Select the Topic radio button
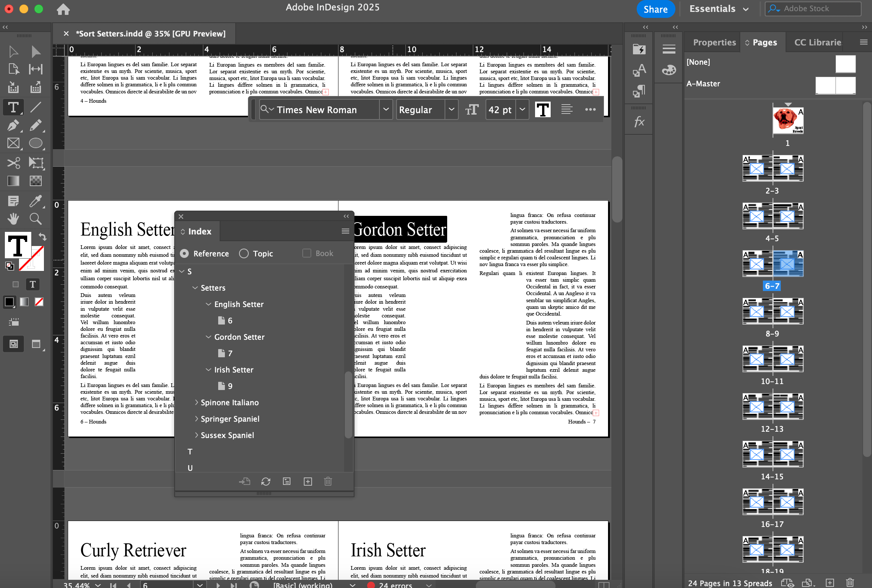The image size is (872, 588). 244,253
